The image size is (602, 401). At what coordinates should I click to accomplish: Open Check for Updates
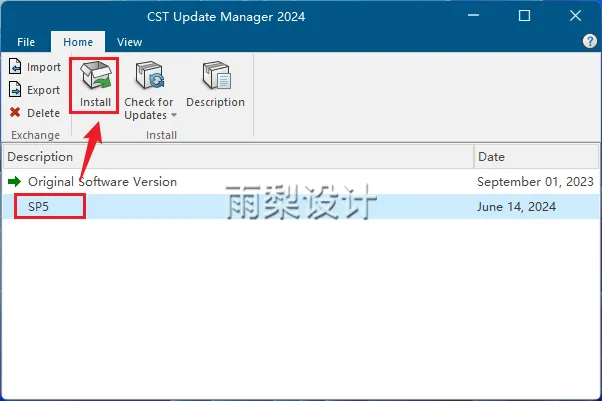149,91
